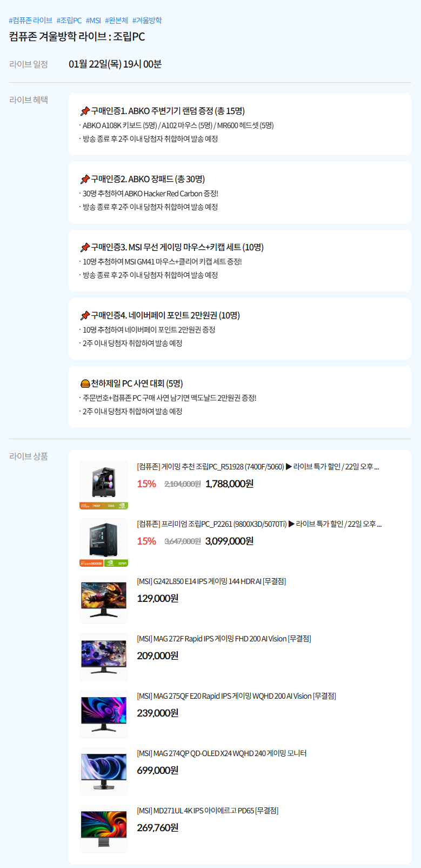View the MAG 272F monitor image

point(104,657)
